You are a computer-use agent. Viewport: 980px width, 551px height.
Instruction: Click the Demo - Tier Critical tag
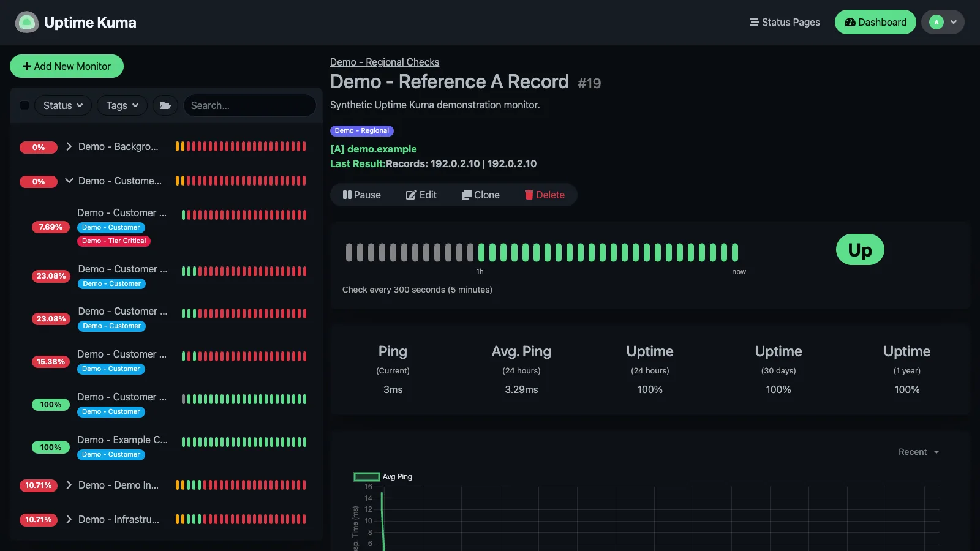pyautogui.click(x=114, y=241)
